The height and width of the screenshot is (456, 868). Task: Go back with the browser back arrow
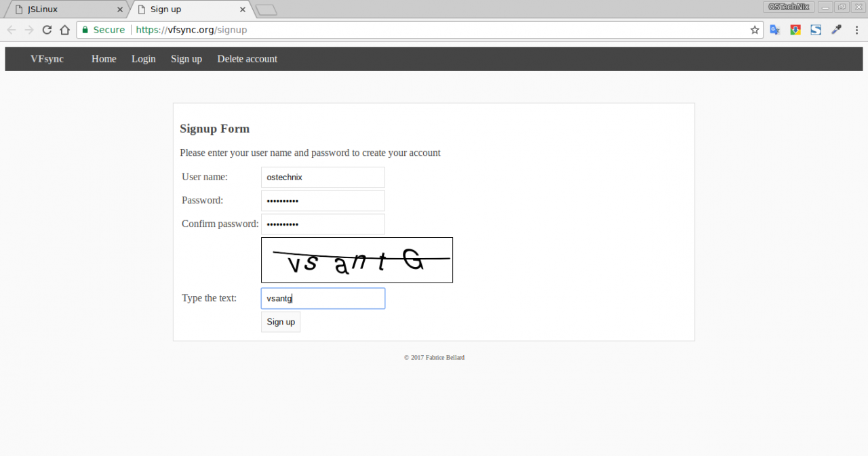[x=12, y=30]
